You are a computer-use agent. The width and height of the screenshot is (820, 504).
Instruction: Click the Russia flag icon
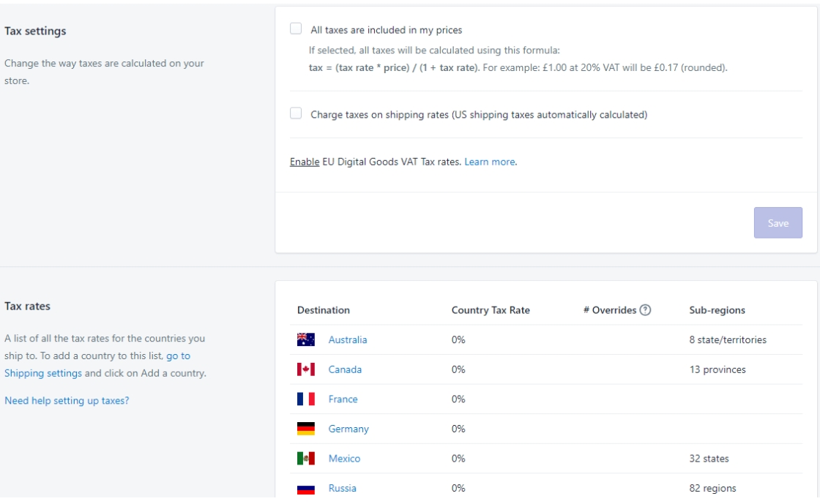306,489
